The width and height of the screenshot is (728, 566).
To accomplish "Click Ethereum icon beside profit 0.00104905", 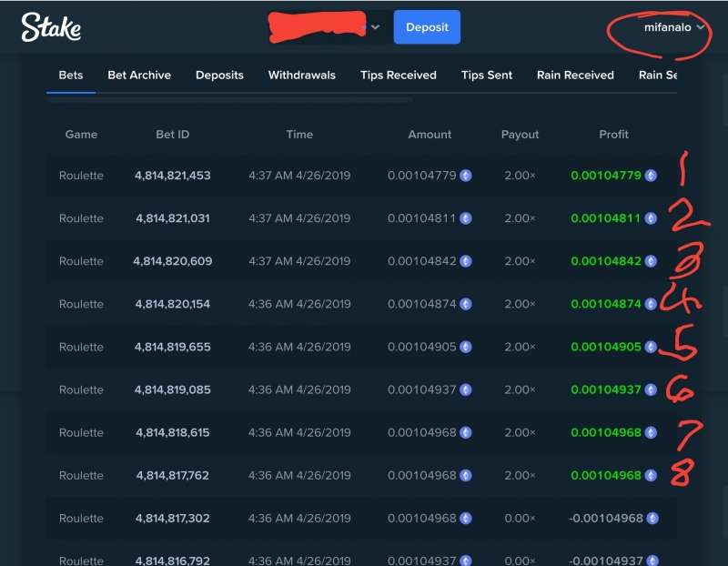I will click(651, 347).
